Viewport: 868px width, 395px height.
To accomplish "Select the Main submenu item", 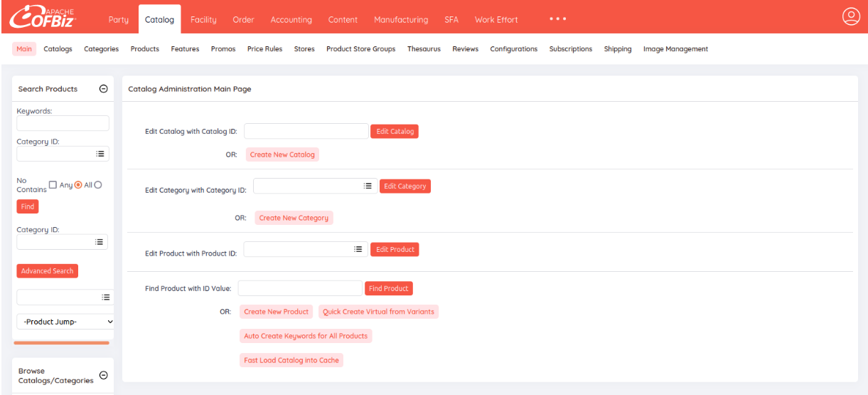I will click(x=24, y=49).
